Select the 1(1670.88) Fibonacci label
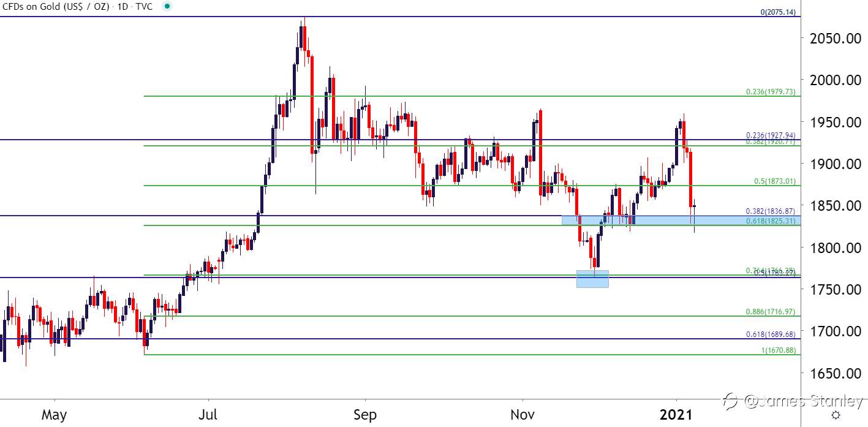Viewport: 868px width, 427px height. (778, 350)
